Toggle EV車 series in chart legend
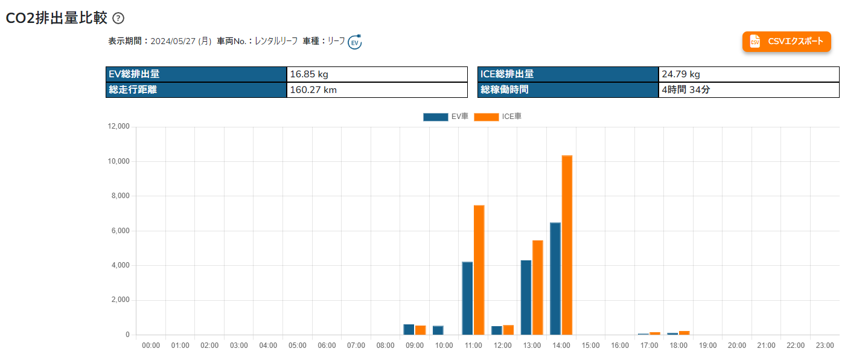Viewport: 868px width, 360px height. click(446, 117)
